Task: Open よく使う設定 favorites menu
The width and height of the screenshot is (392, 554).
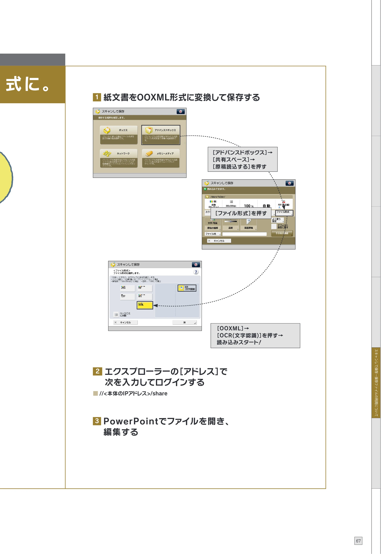Action: [278, 220]
